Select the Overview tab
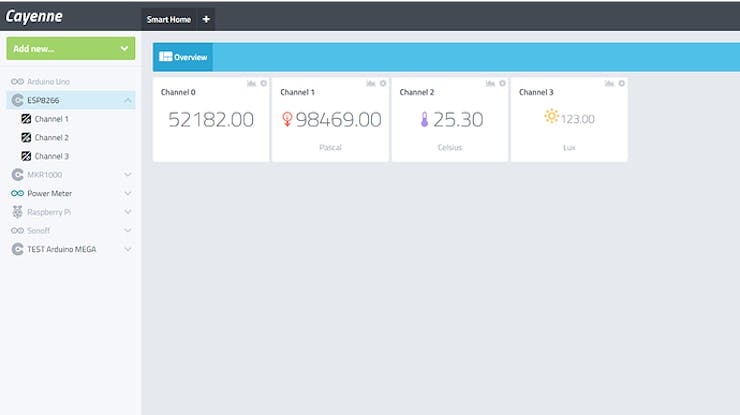Screen dimensions: 740x415 click(183, 57)
